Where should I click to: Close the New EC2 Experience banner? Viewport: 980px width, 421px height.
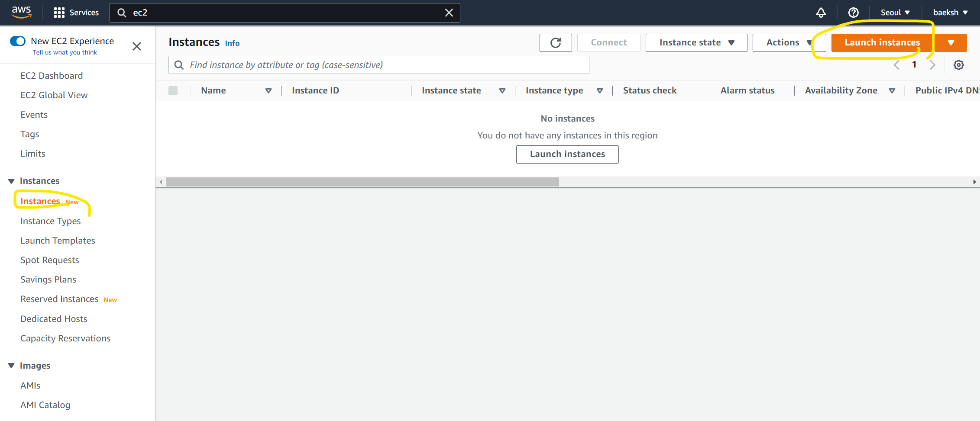[x=137, y=46]
